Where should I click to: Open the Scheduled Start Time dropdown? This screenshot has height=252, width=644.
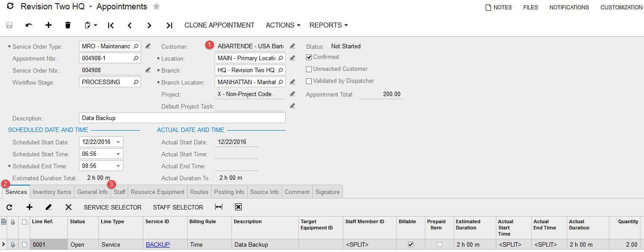[118, 154]
